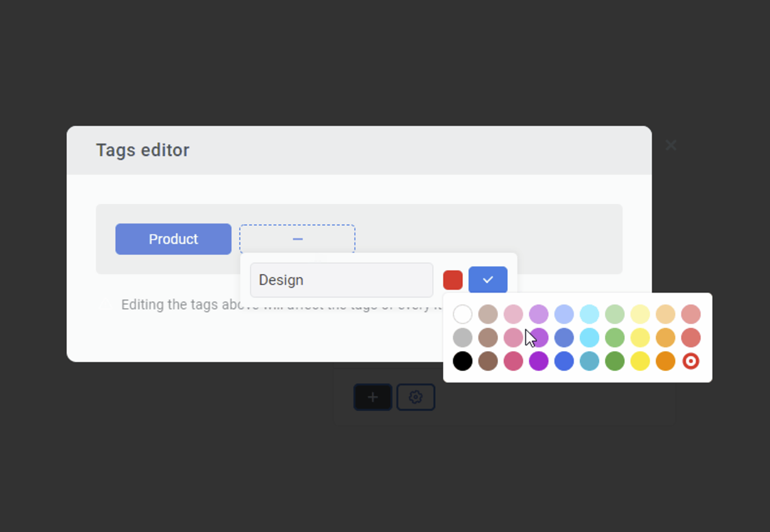This screenshot has width=770, height=532.
Task: Choose the vivid royal blue swatch
Action: pos(564,361)
